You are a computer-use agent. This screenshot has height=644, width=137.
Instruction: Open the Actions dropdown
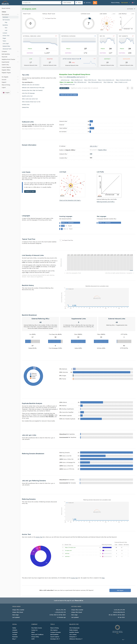(131, 9)
